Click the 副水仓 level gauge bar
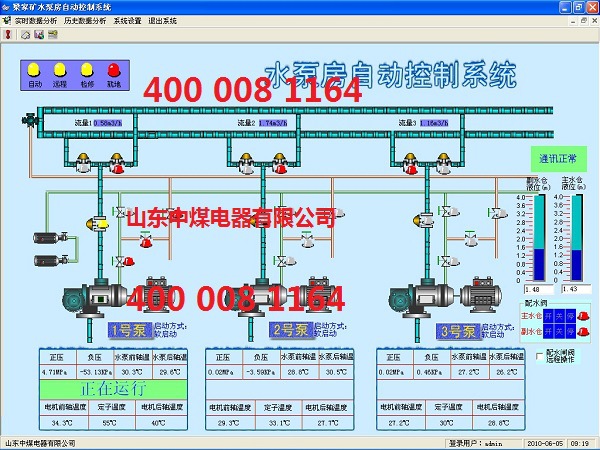The height and width of the screenshot is (450, 600). tap(539, 238)
